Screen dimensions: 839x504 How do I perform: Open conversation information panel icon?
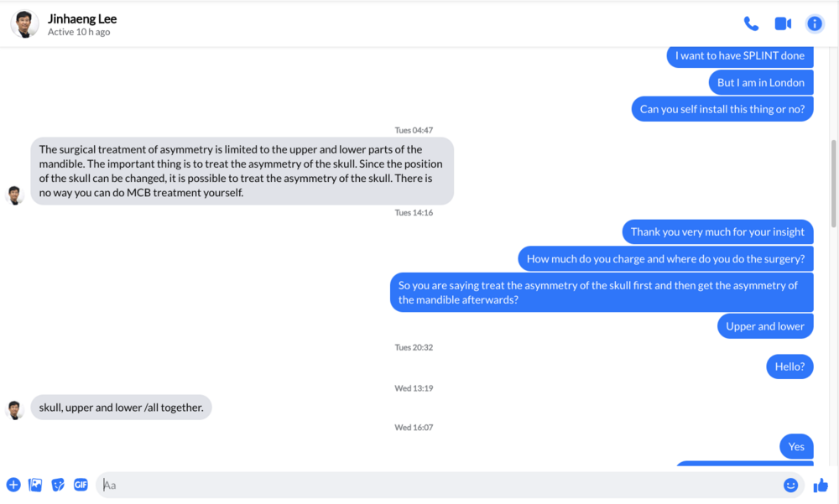point(815,23)
